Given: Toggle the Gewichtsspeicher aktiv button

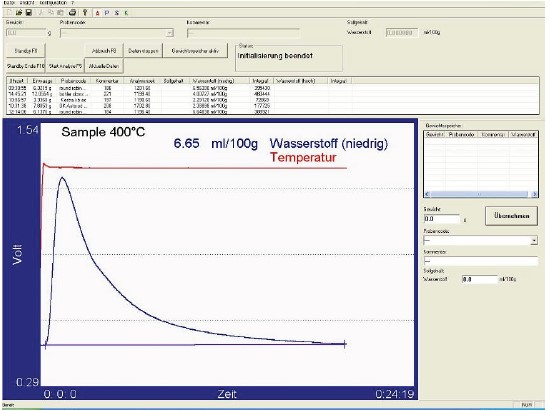Looking at the screenshot, I should click(195, 51).
